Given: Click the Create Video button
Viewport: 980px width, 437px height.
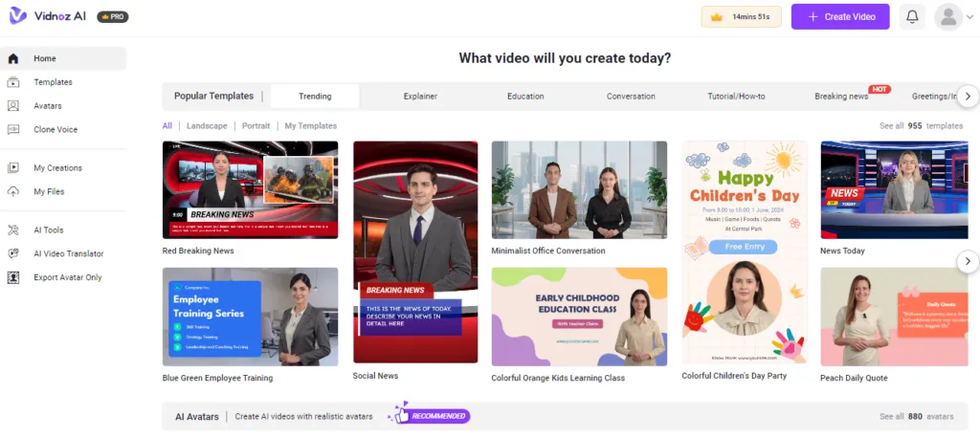Looking at the screenshot, I should coord(840,17).
